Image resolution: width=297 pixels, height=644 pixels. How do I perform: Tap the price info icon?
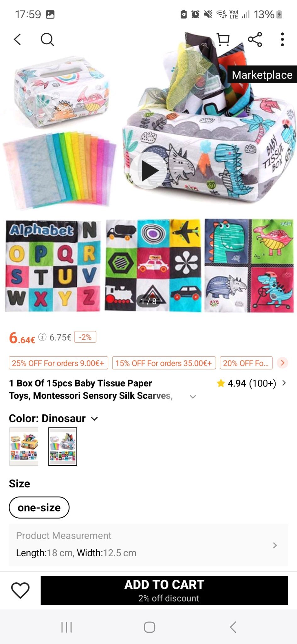(x=42, y=337)
